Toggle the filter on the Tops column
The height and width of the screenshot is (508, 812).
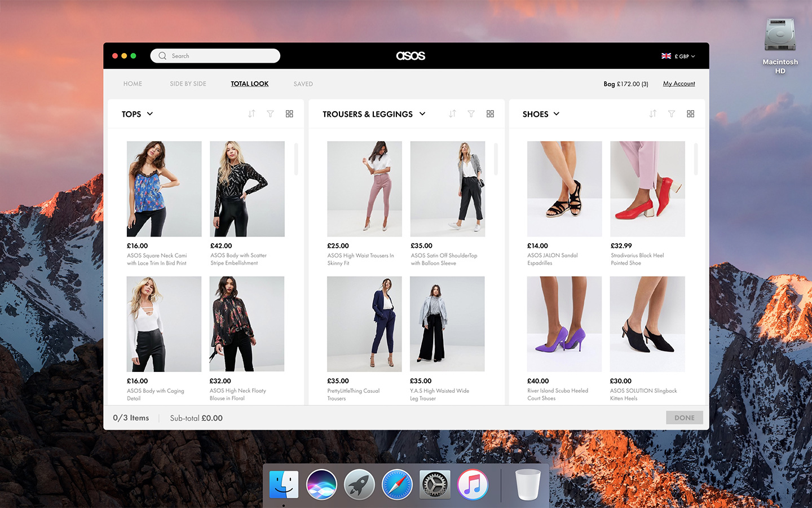tap(270, 113)
